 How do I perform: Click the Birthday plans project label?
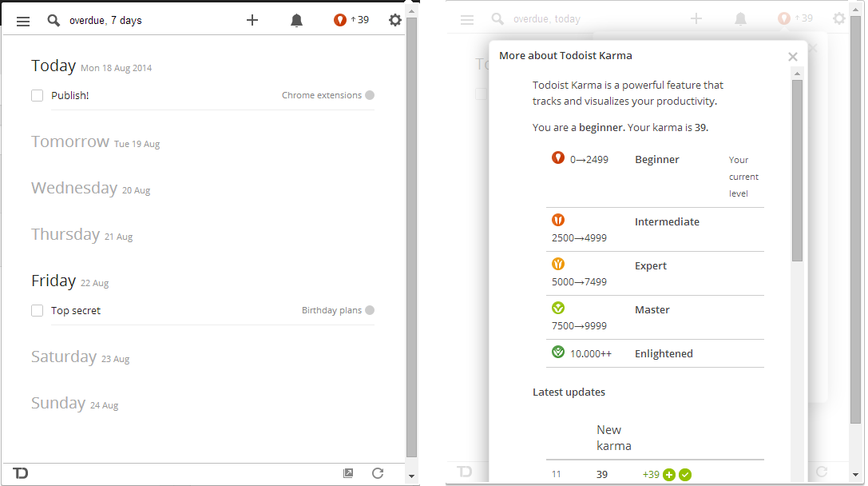coord(331,310)
